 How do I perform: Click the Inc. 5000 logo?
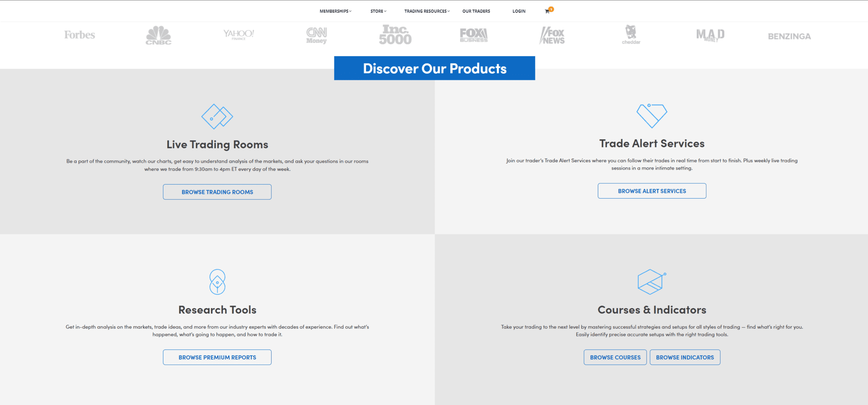[x=395, y=35]
